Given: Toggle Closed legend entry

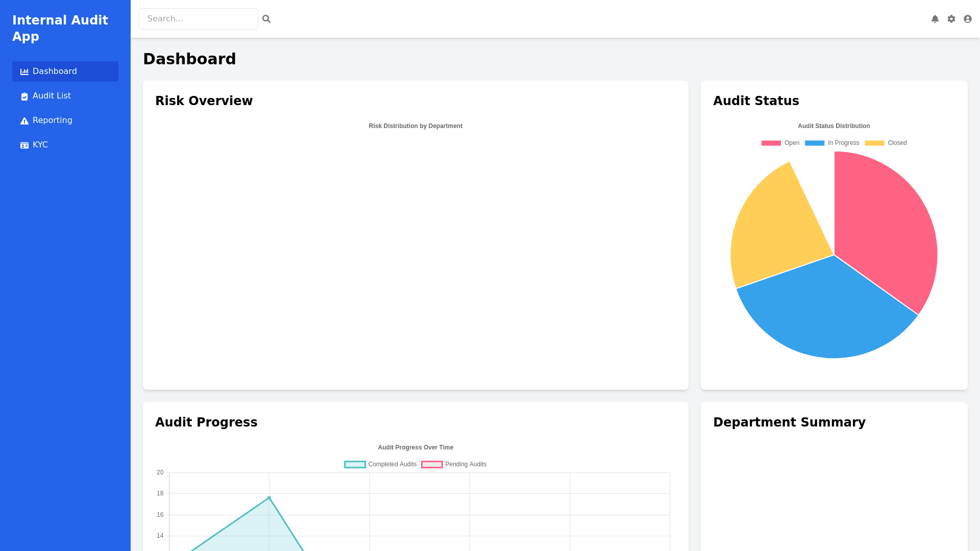Looking at the screenshot, I should pos(886,143).
